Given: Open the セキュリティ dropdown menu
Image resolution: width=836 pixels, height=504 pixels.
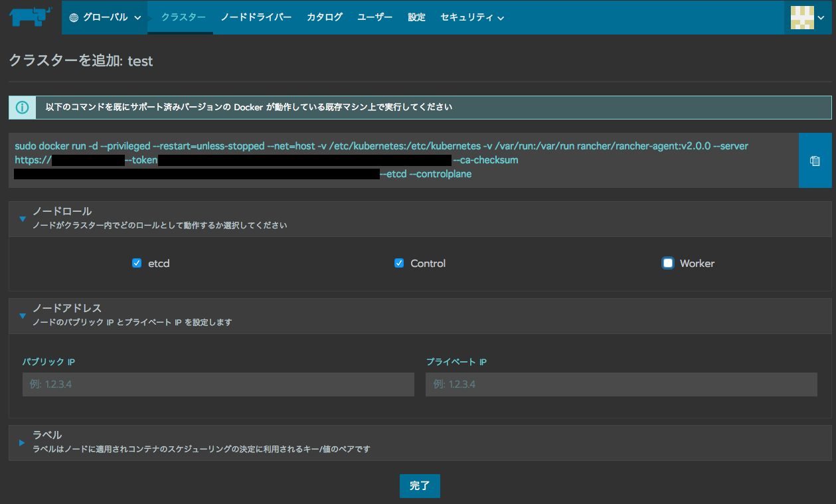Looking at the screenshot, I should (471, 17).
